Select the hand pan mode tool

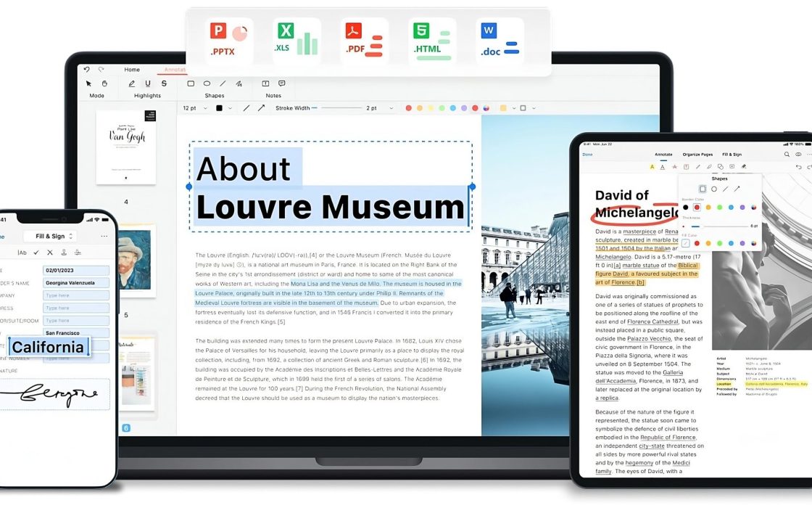point(104,83)
